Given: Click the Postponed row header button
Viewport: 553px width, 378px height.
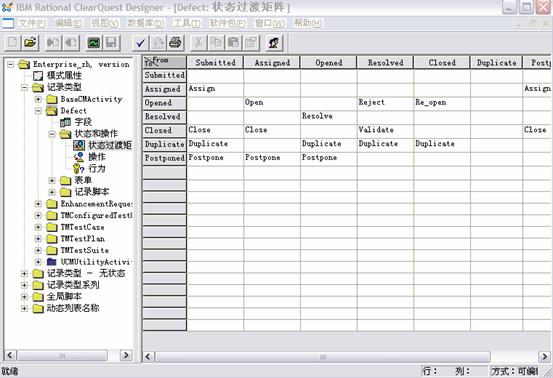Looking at the screenshot, I should [x=164, y=158].
